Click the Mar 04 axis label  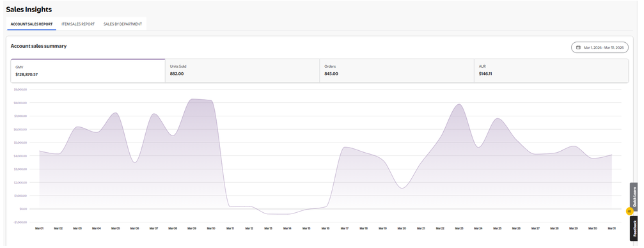(97, 228)
